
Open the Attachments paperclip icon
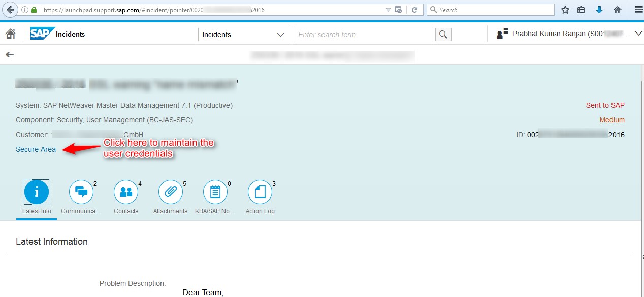(171, 192)
